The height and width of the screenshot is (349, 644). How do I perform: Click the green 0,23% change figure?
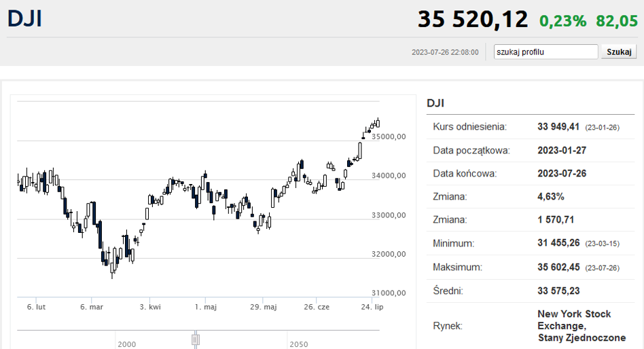coord(562,21)
